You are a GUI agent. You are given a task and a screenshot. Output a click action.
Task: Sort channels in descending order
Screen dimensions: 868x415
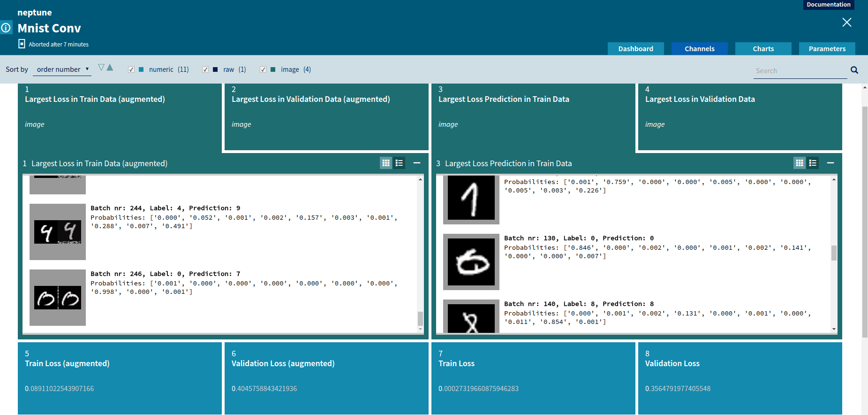tap(101, 68)
